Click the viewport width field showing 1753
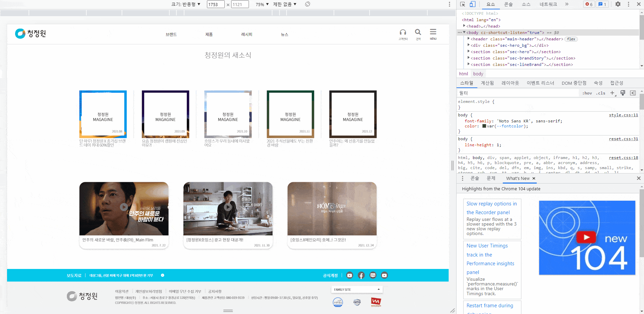Viewport: 644px width, 314px height. pos(216,4)
